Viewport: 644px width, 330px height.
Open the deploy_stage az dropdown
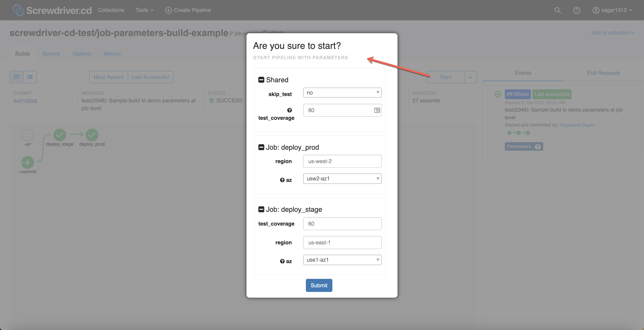[x=342, y=260]
